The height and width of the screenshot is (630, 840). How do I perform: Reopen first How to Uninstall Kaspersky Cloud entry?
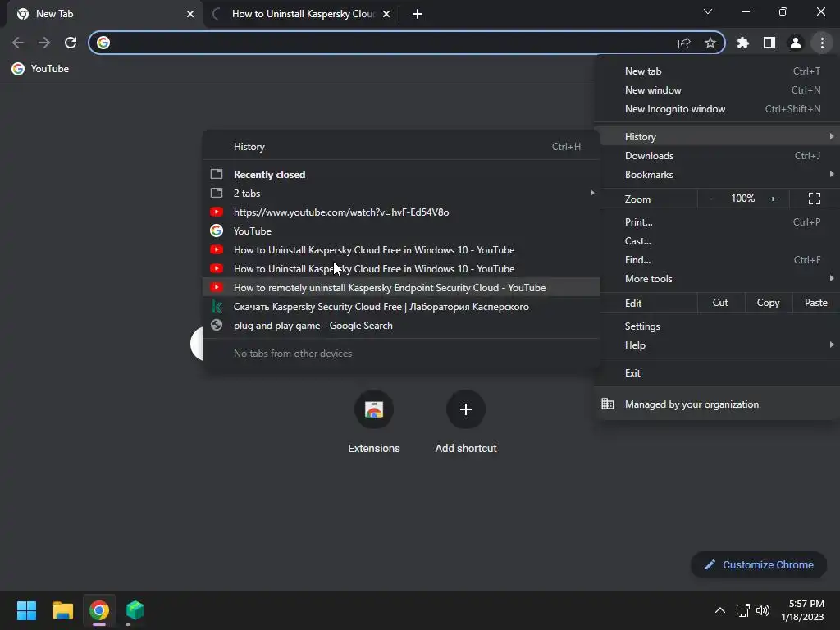[401, 249]
